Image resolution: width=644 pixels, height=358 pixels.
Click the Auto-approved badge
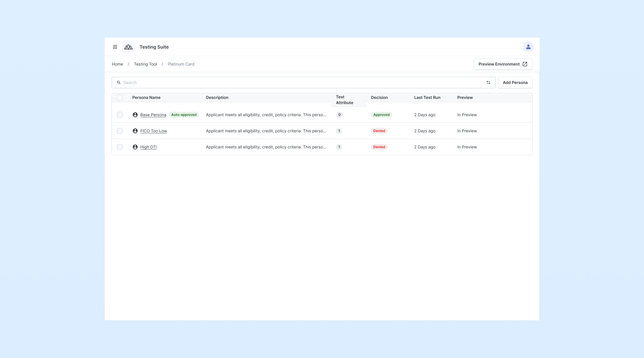184,115
